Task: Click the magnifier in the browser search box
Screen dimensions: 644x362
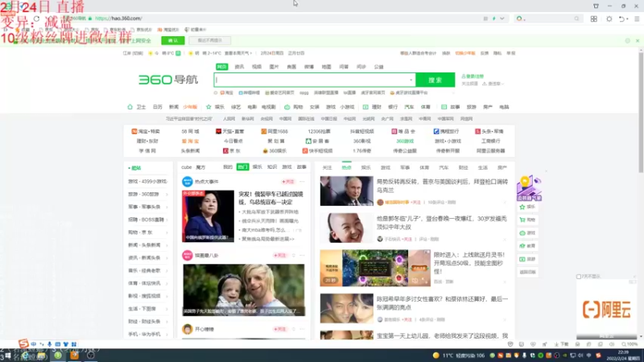Action: (576, 19)
